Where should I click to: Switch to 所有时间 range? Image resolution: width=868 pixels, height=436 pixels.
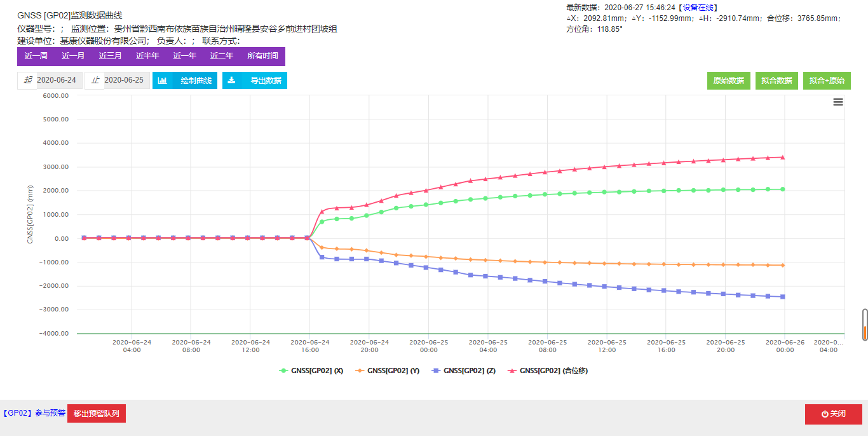coord(262,56)
